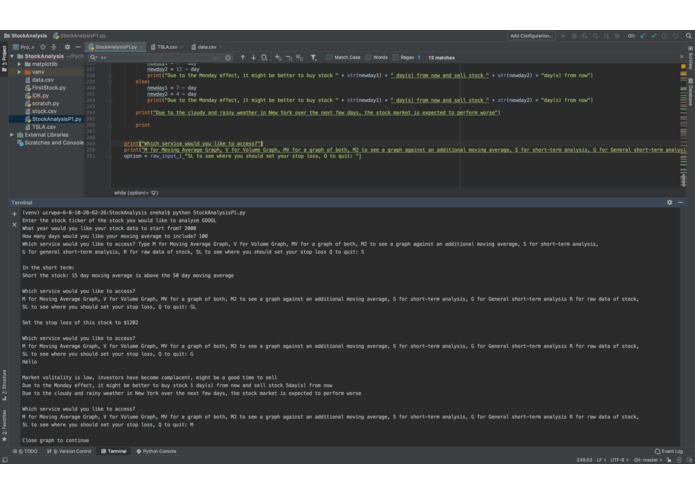Image resolution: width=695 pixels, height=494 pixels.
Task: Expand the matplotlib folder
Action: pyautogui.click(x=19, y=64)
